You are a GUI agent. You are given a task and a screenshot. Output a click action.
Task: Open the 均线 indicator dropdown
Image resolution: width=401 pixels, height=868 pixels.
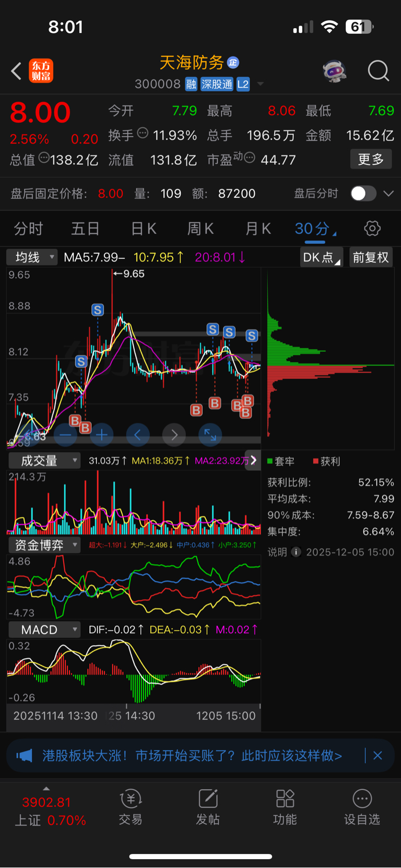pyautogui.click(x=32, y=257)
